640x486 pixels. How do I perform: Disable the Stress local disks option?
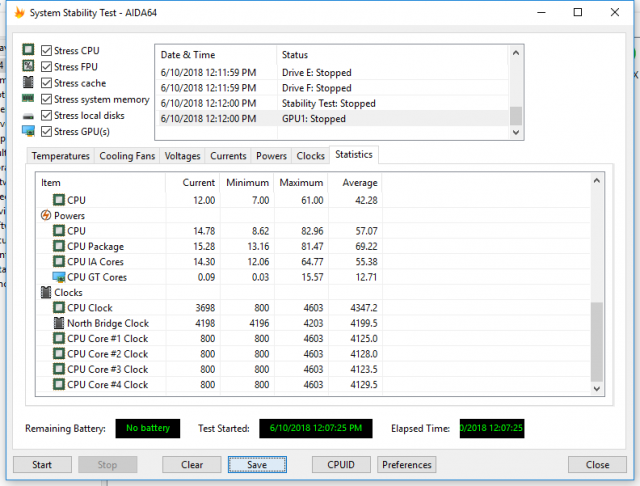pos(46,116)
